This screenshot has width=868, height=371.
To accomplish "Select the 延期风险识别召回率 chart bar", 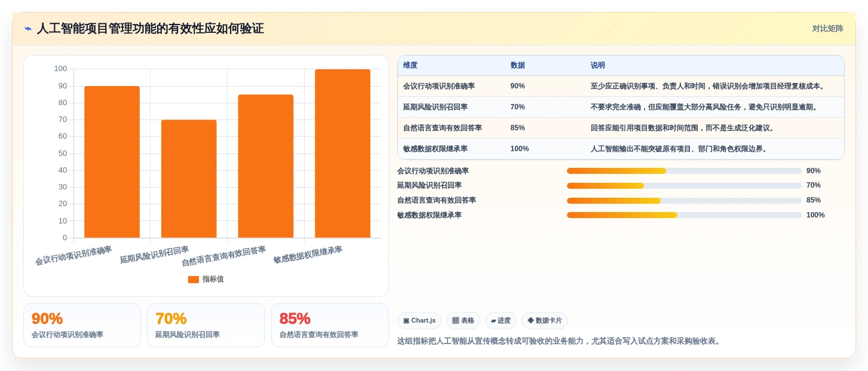I will pos(189,179).
